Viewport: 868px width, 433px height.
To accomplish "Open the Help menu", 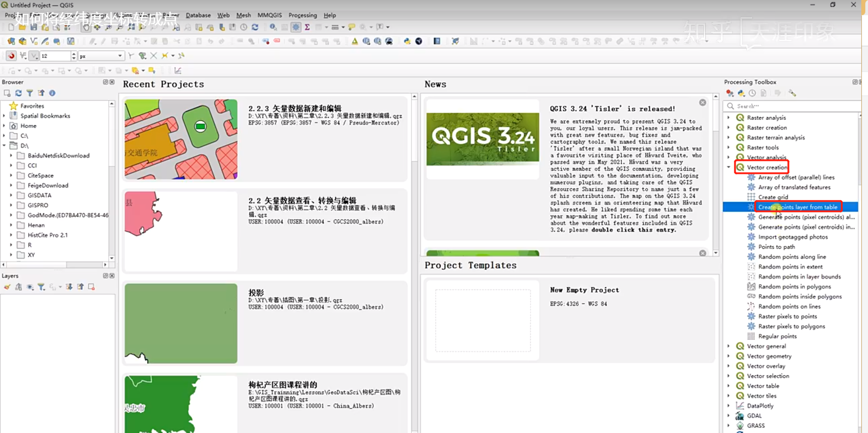I will (330, 15).
